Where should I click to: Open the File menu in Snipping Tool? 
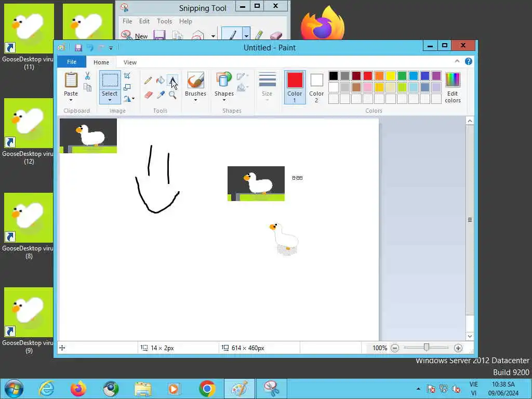pyautogui.click(x=127, y=21)
